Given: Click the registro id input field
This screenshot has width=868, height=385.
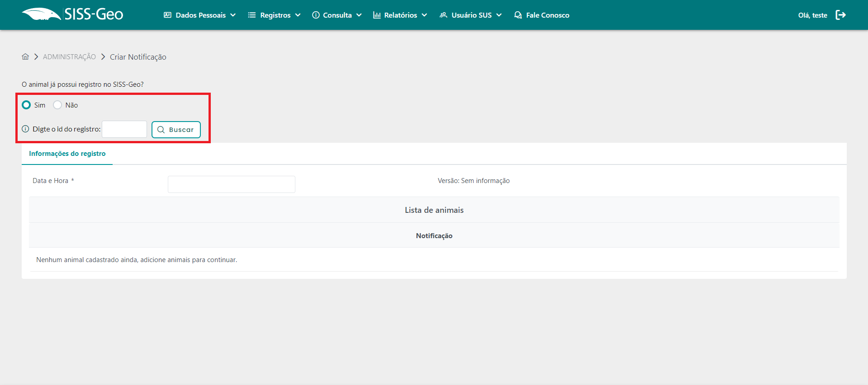Looking at the screenshot, I should (124, 129).
